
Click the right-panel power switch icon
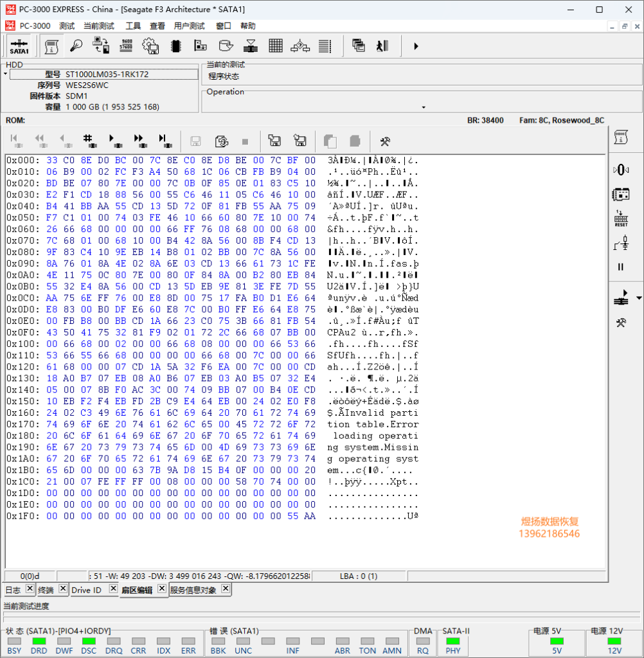point(622,243)
